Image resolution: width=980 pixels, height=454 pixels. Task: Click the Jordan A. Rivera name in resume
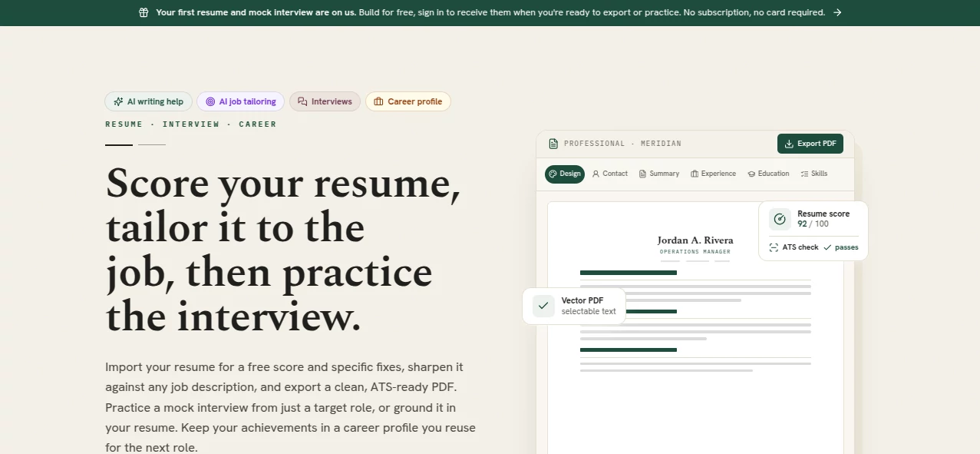tap(695, 240)
